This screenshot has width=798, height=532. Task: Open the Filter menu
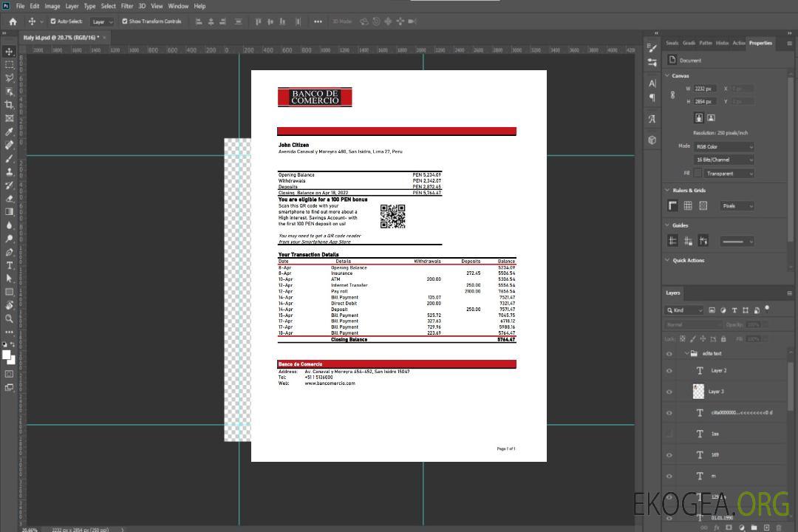tap(127, 6)
